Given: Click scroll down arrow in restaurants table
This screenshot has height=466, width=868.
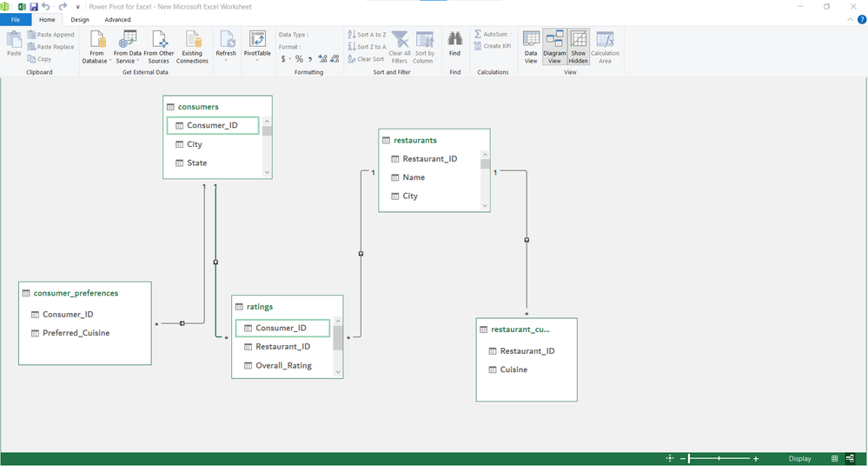Looking at the screenshot, I should (x=485, y=205).
